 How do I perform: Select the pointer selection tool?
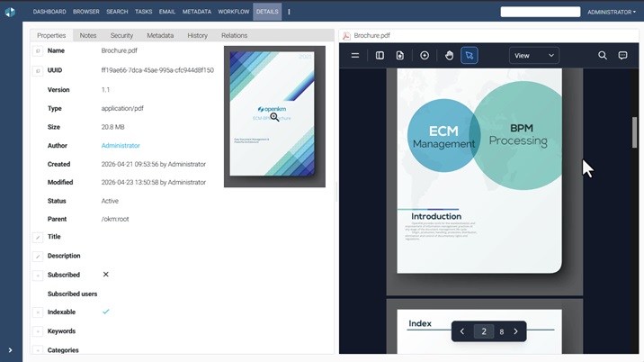pyautogui.click(x=470, y=55)
